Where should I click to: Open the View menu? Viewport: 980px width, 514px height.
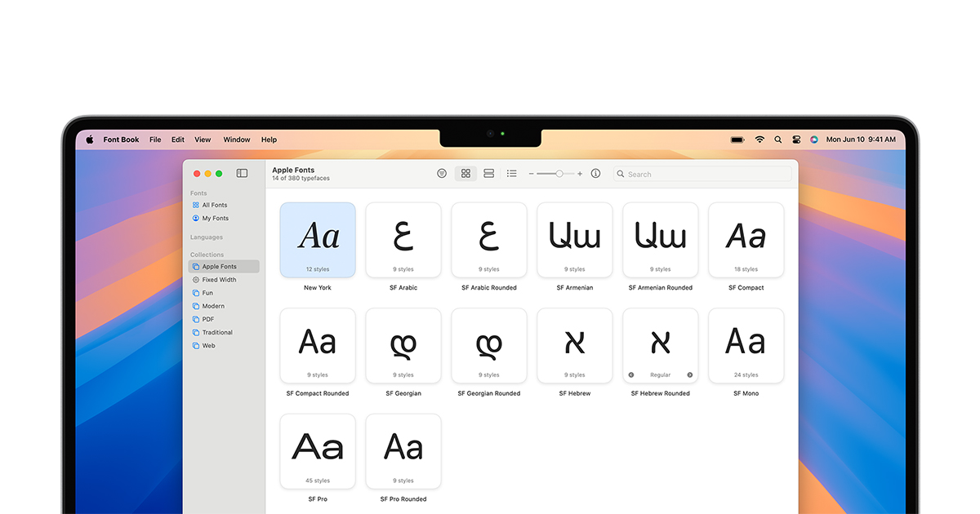pos(203,140)
